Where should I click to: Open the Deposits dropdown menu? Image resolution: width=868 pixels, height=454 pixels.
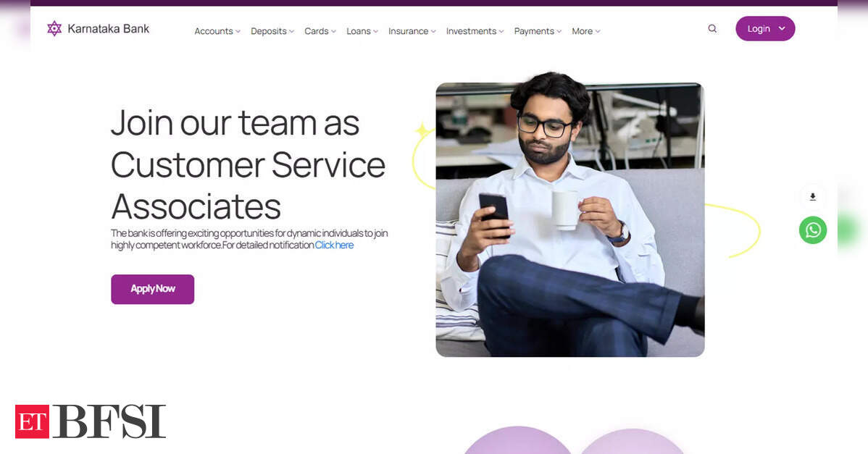[x=272, y=32]
